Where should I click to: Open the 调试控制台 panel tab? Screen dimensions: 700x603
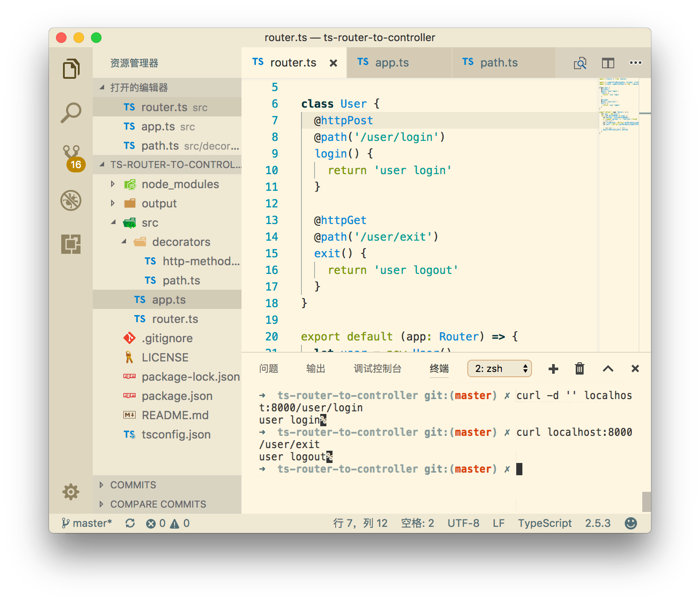coord(378,369)
